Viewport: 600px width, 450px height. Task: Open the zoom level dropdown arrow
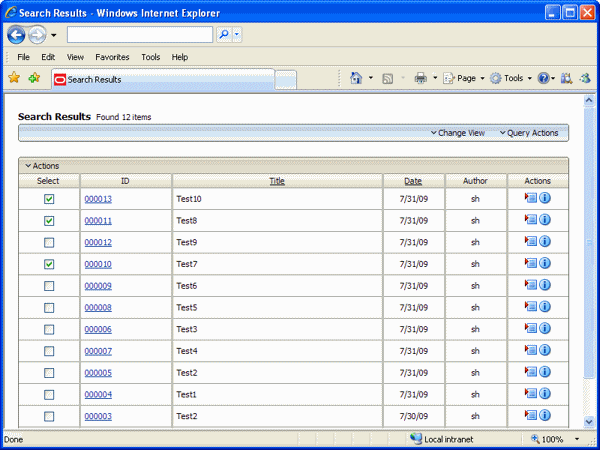(577, 439)
